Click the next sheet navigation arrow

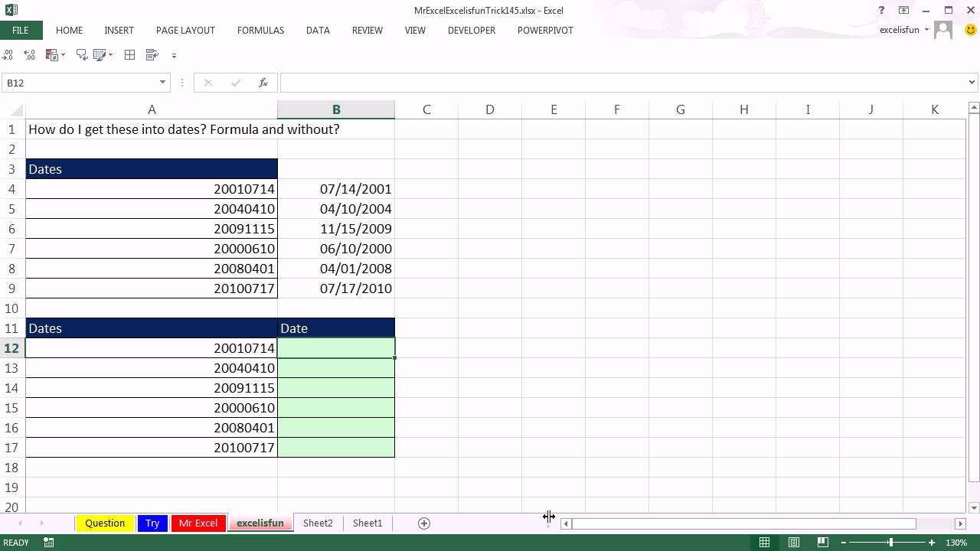[41, 523]
